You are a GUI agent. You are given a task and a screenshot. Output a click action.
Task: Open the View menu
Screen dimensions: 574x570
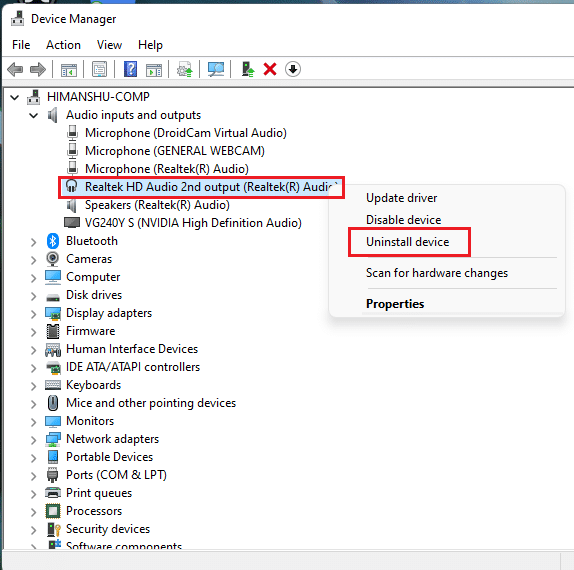tap(109, 45)
